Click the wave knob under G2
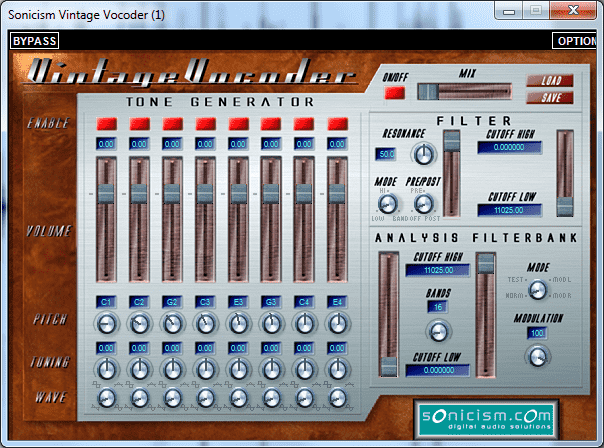The image size is (604, 448). [x=173, y=398]
